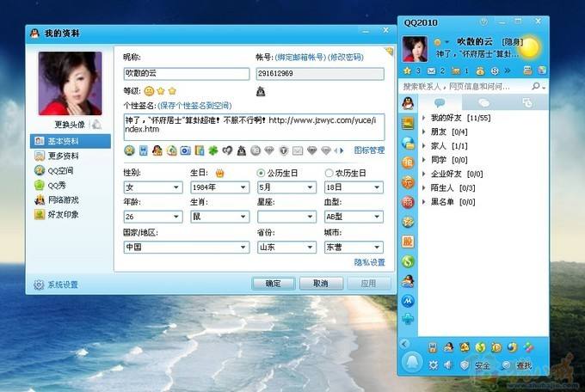Click right arrow to show more profile icons

click(342, 150)
